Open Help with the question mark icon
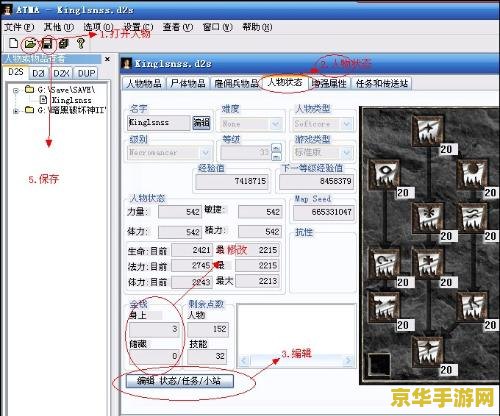 [x=80, y=44]
